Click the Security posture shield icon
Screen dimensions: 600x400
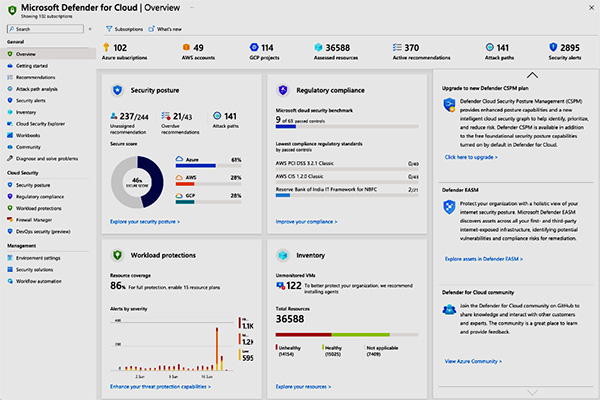[x=117, y=90]
